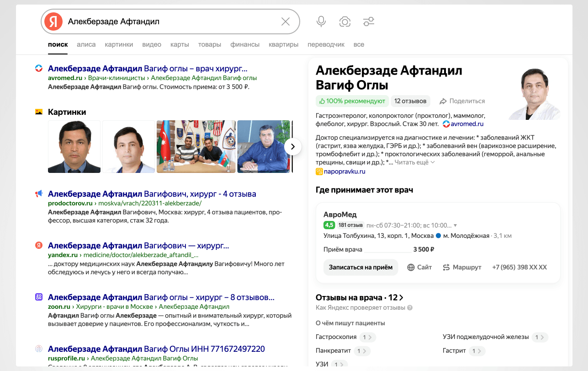Click the АвроМед clinic name
The width and height of the screenshot is (588, 371).
coord(340,215)
